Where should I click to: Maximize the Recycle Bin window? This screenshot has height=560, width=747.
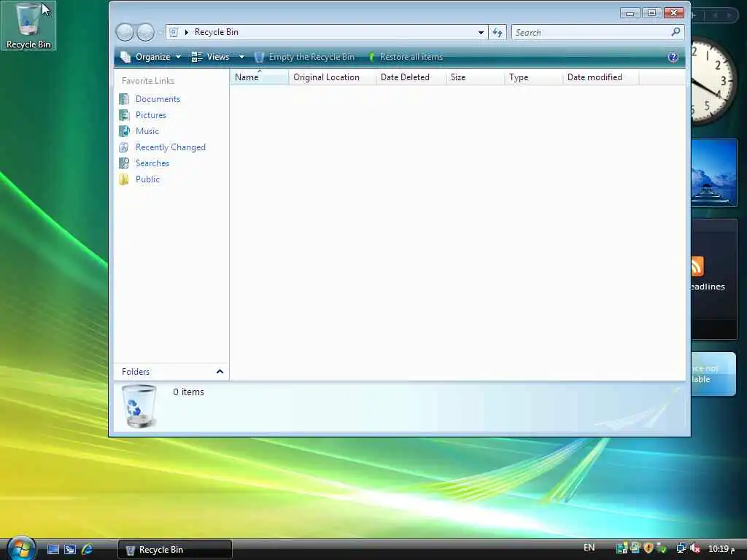click(x=651, y=13)
